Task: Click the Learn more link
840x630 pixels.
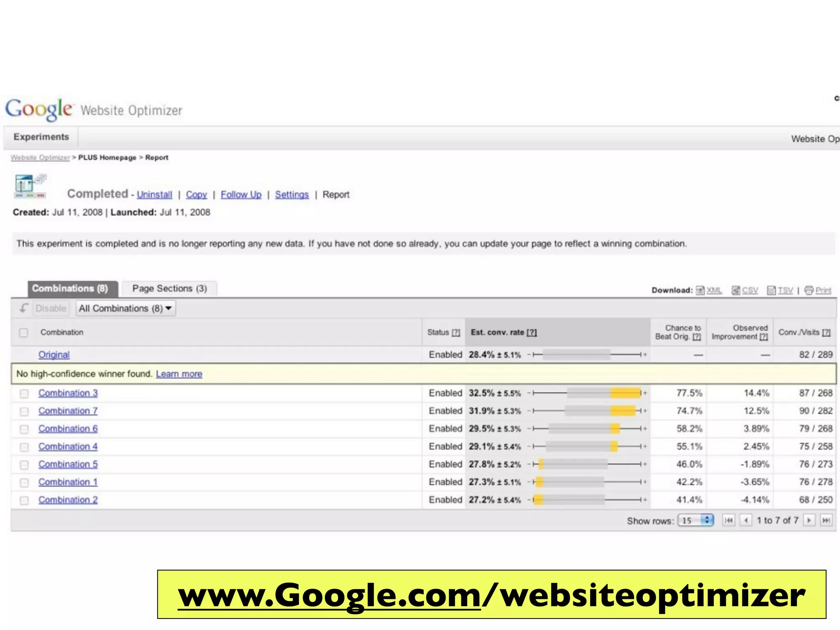Action: tap(179, 374)
